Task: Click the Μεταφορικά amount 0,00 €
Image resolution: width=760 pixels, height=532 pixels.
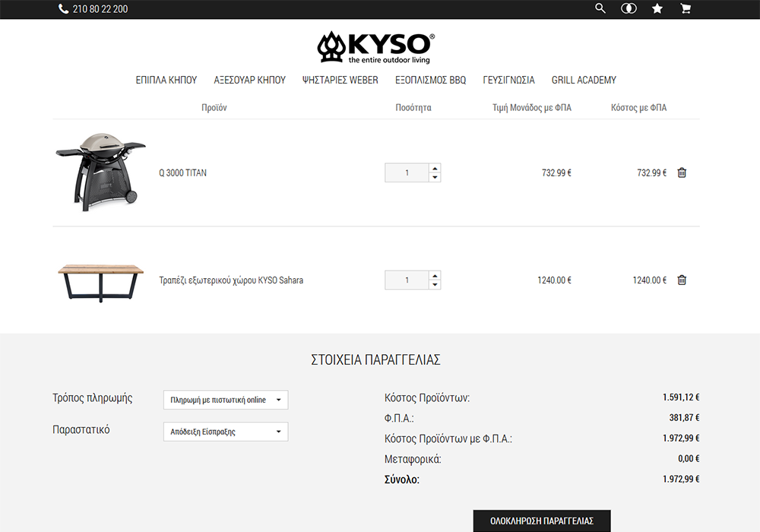Action: [689, 458]
